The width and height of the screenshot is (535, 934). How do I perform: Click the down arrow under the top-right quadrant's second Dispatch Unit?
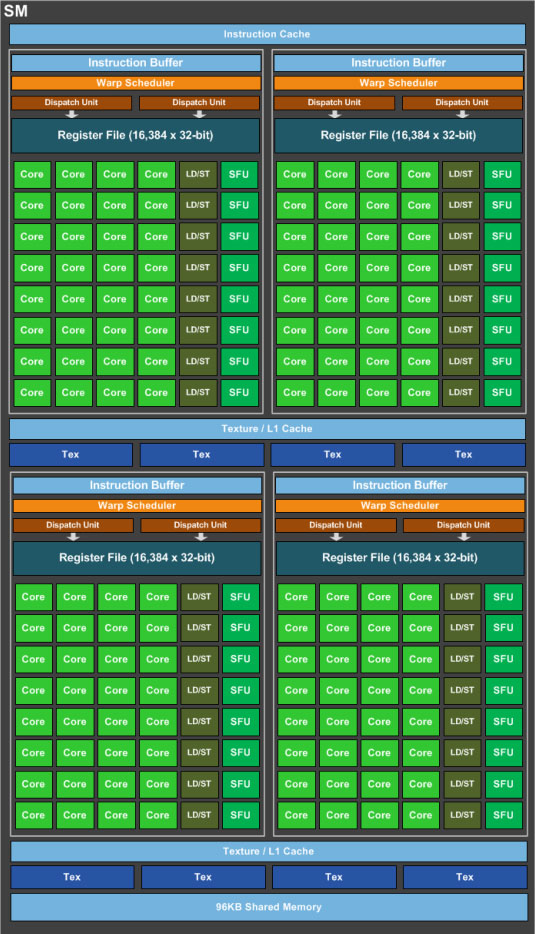[462, 114]
